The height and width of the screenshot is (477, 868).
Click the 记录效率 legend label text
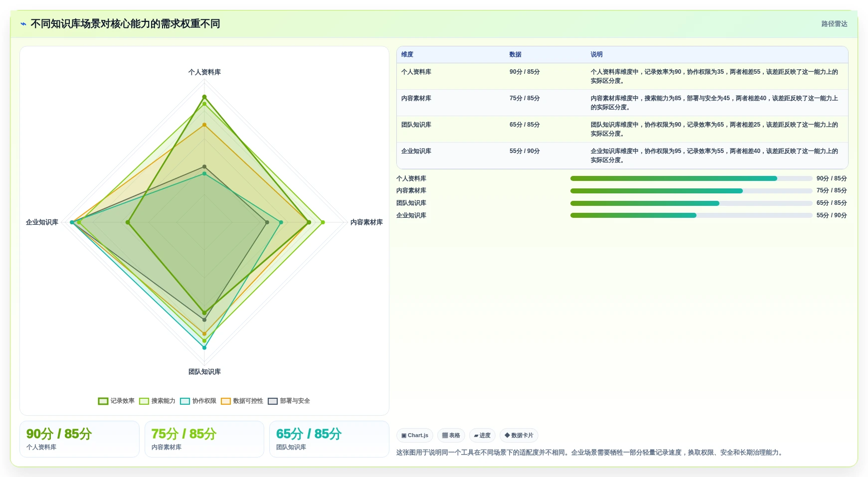click(x=123, y=401)
